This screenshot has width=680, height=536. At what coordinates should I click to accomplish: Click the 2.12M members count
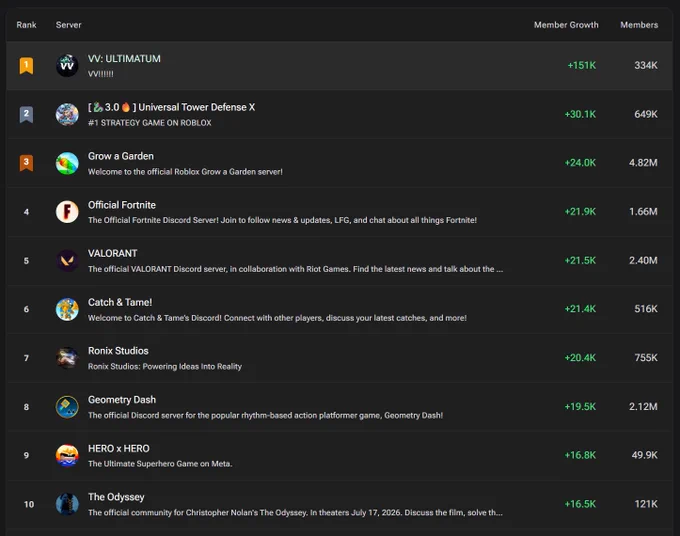pyautogui.click(x=643, y=407)
